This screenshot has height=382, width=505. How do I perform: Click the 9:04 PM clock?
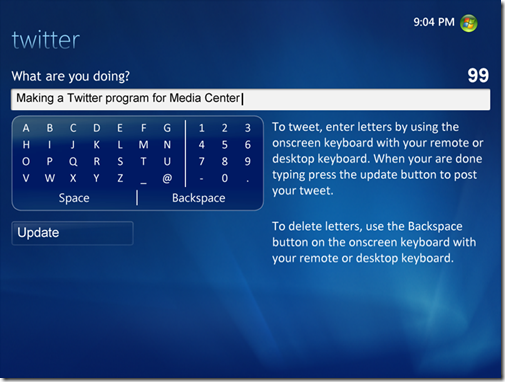[434, 22]
